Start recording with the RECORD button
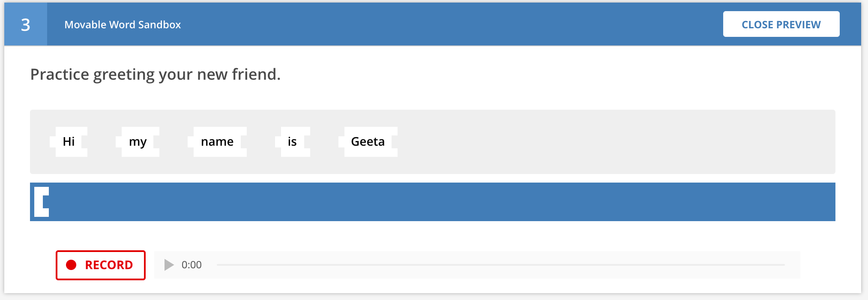 click(101, 265)
